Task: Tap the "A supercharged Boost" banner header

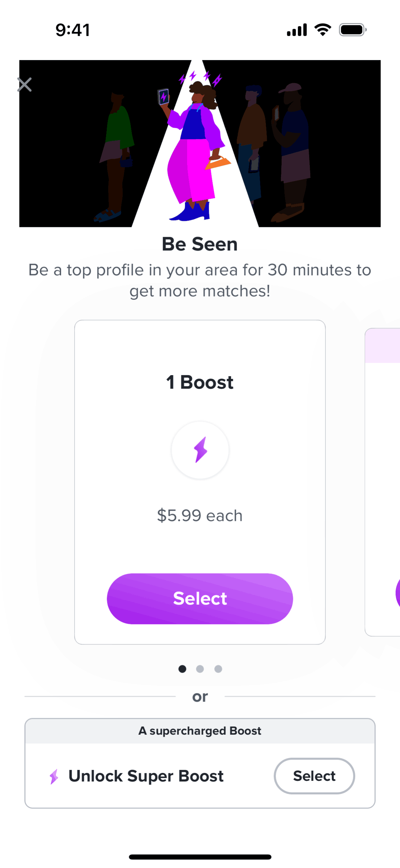Action: (200, 731)
